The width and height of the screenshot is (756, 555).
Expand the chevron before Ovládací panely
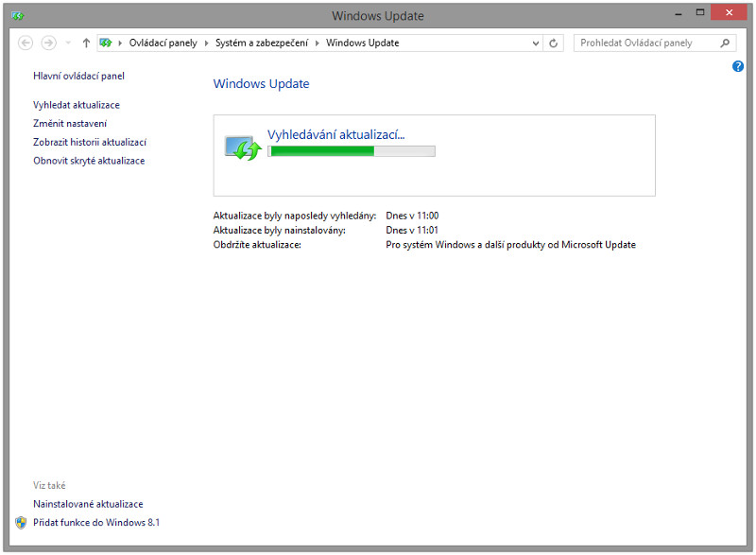click(x=120, y=43)
